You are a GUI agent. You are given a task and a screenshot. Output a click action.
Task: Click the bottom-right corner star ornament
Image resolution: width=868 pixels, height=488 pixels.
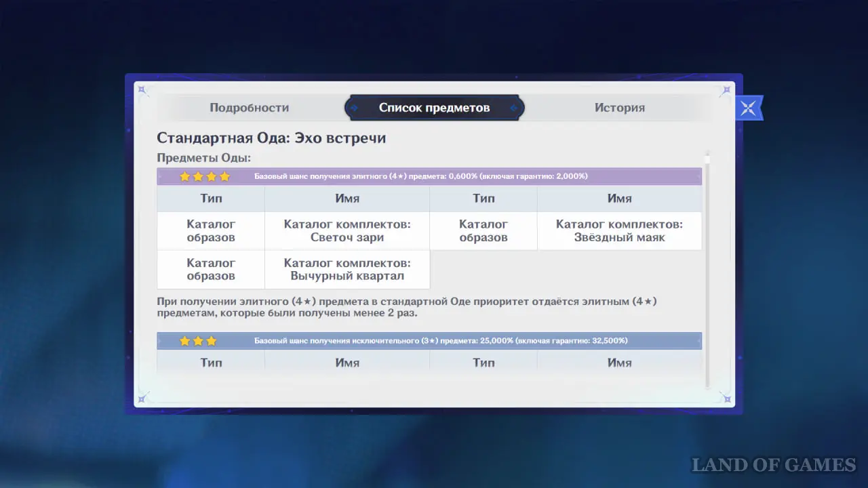(726, 399)
